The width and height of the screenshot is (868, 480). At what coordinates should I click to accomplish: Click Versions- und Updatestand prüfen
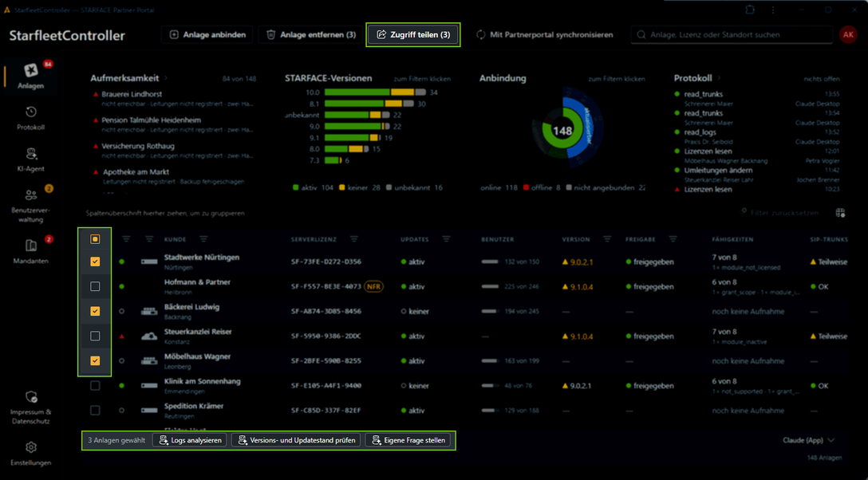[x=296, y=440]
